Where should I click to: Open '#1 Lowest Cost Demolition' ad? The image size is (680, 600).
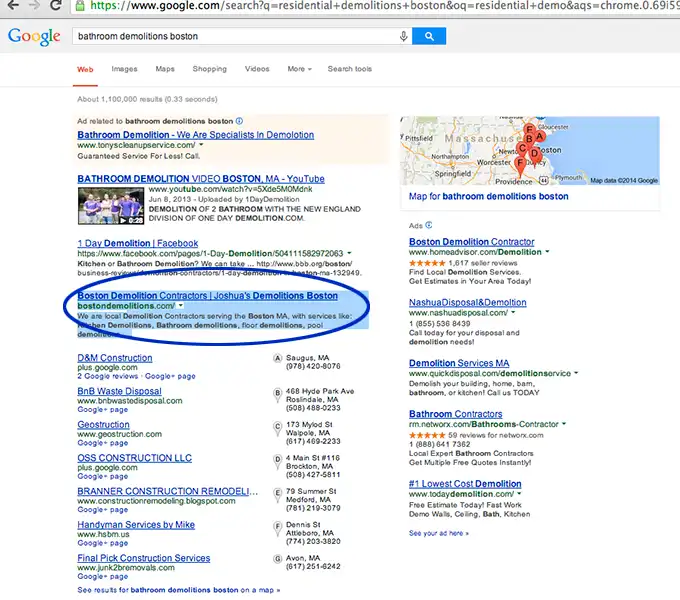(x=465, y=483)
